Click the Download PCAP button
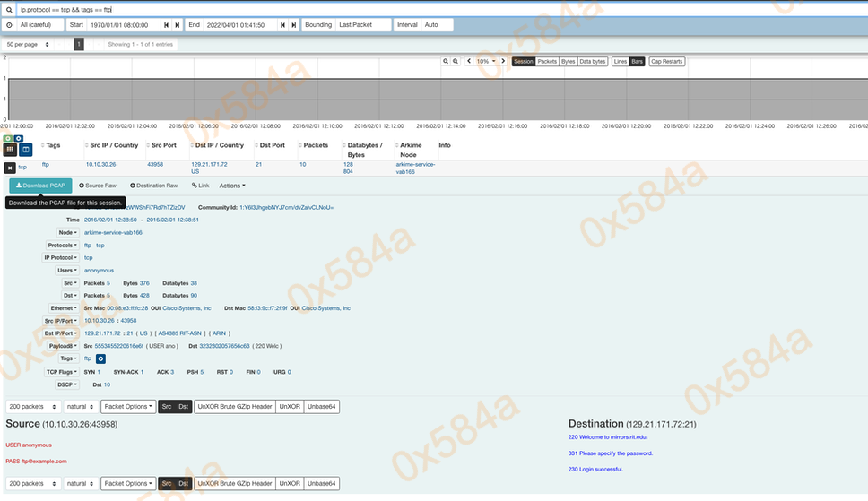Image resolution: width=868 pixels, height=501 pixels. tap(40, 186)
